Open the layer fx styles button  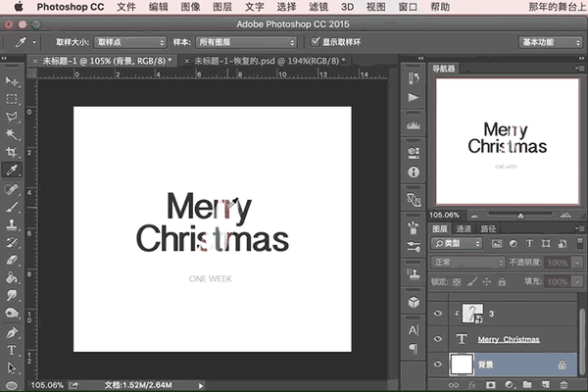click(x=472, y=384)
